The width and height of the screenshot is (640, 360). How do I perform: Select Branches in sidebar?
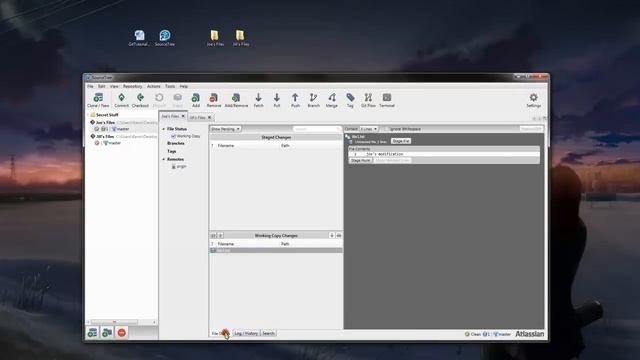click(176, 143)
